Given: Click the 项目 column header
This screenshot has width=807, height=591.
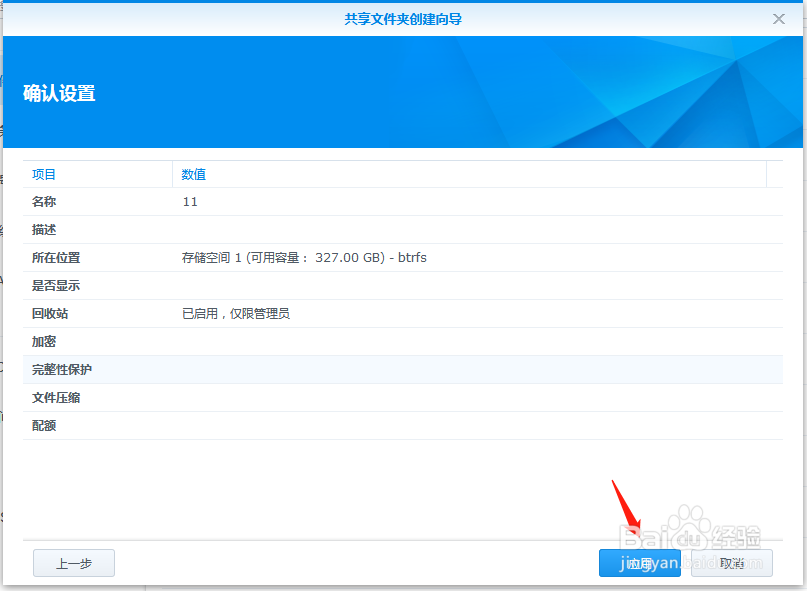Looking at the screenshot, I should click(98, 175).
